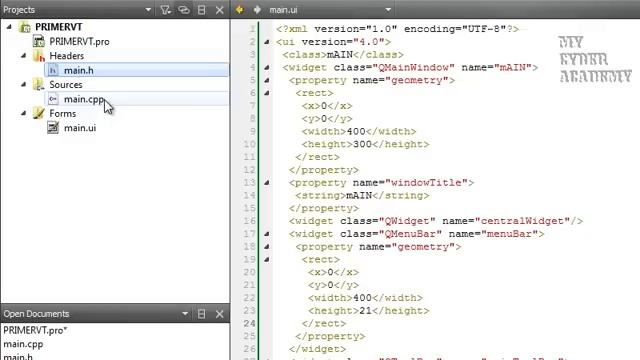Collapse the PRIMERVT project node
Screen dimensions: 640x360
[9, 27]
